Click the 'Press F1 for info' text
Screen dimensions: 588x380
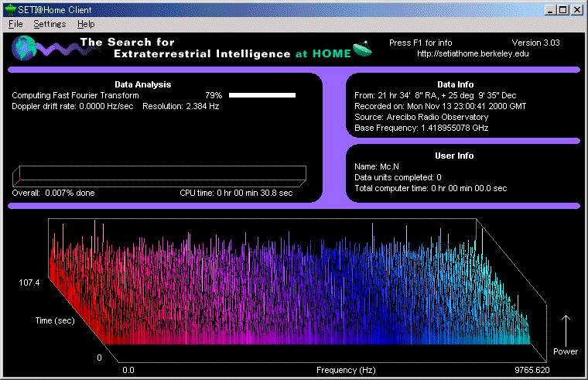(422, 43)
